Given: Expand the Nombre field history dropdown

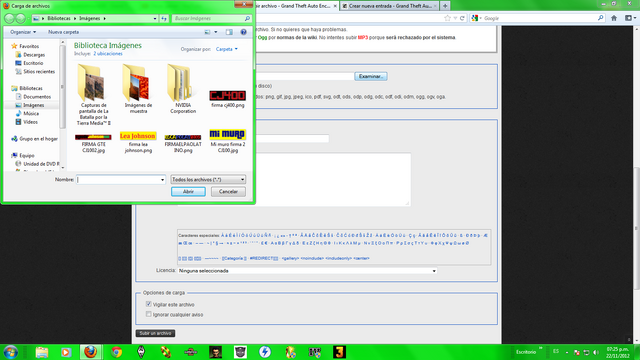Looking at the screenshot, I should point(162,180).
